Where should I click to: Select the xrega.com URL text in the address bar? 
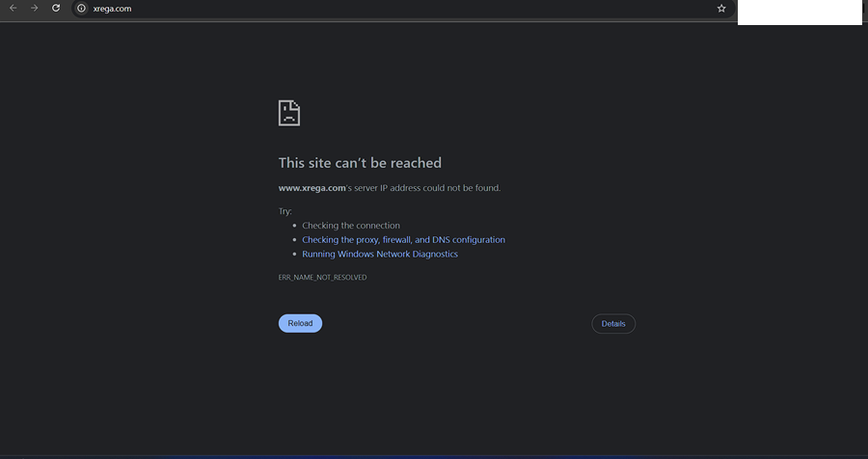coord(112,9)
